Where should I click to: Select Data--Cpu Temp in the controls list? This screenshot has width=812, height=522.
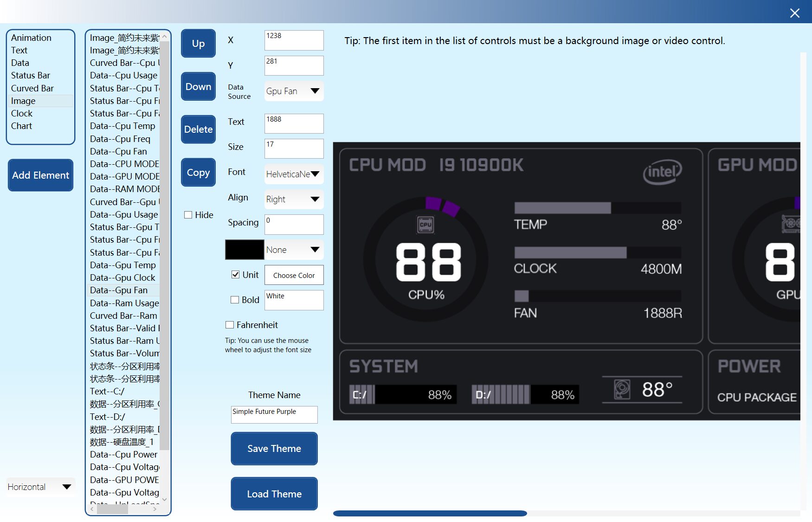point(122,126)
